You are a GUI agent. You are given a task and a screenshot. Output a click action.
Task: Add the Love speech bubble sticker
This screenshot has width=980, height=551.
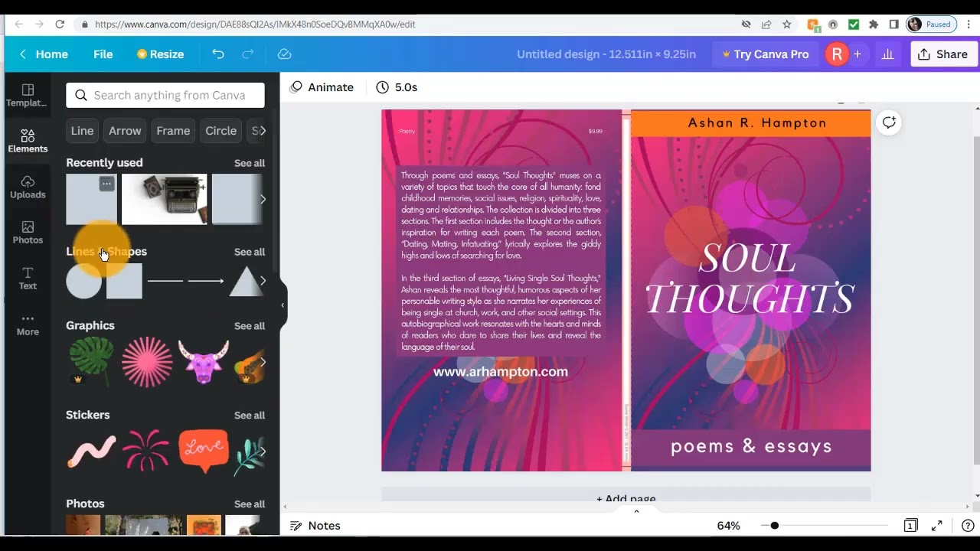click(x=204, y=450)
